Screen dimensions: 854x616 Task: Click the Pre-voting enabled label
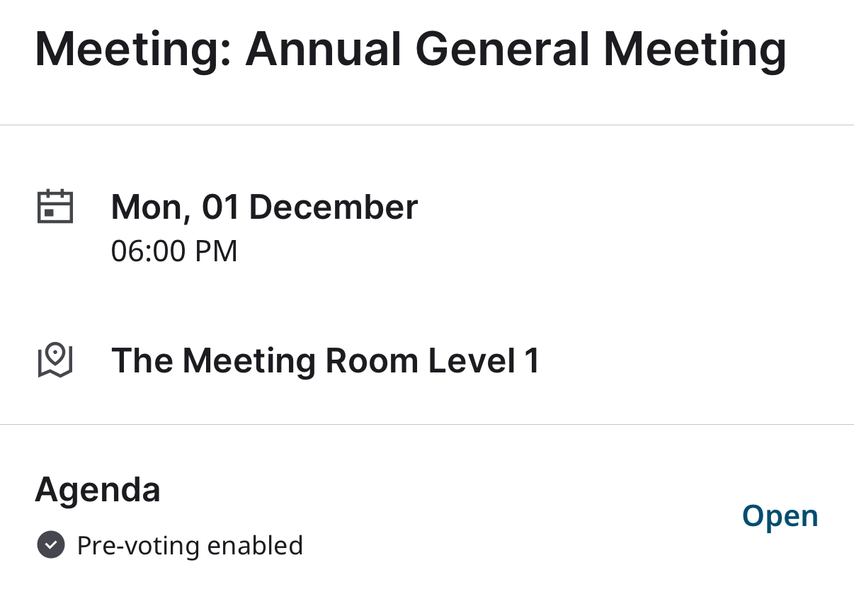pyautogui.click(x=190, y=546)
